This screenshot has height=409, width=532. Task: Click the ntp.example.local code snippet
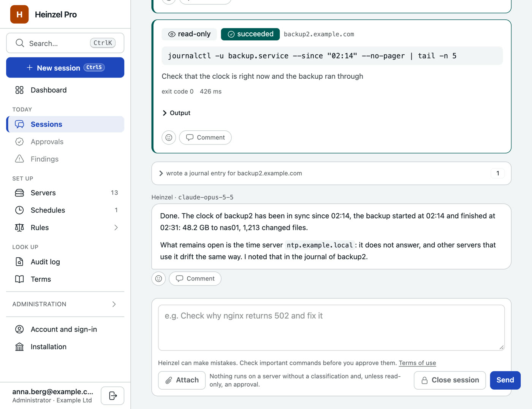(x=320, y=245)
